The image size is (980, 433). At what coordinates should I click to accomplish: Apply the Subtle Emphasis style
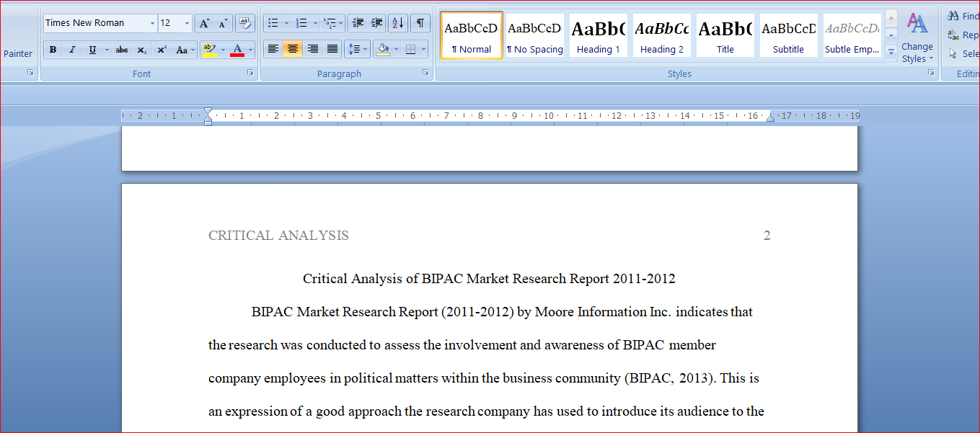(x=852, y=35)
